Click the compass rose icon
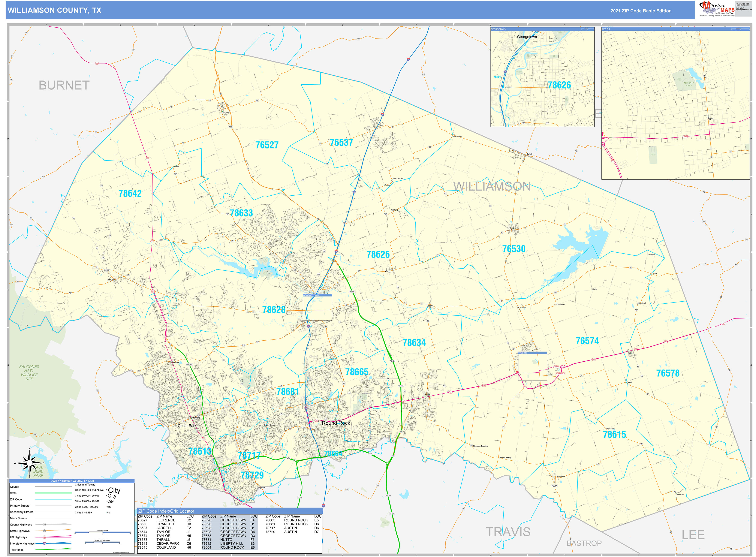 [29, 463]
